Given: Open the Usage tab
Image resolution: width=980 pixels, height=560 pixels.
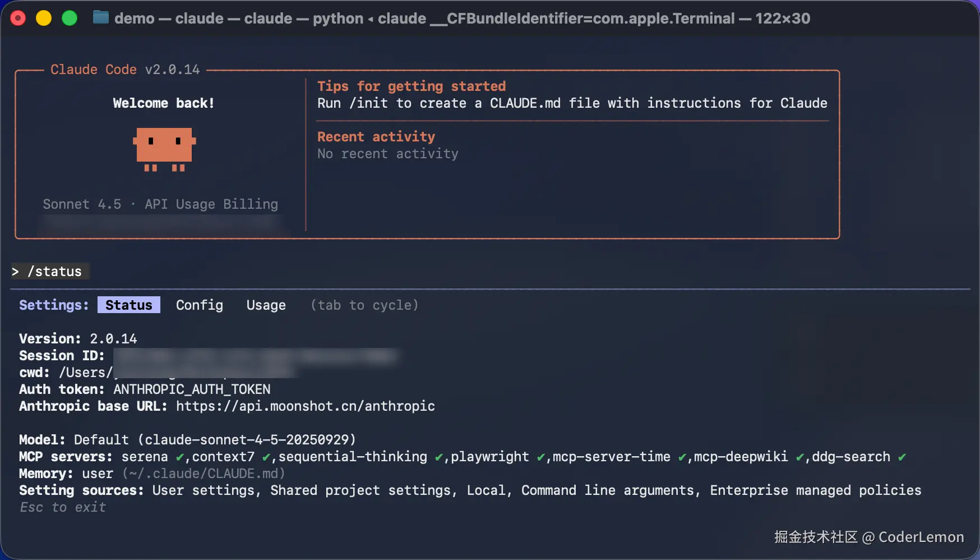Looking at the screenshot, I should [x=266, y=305].
